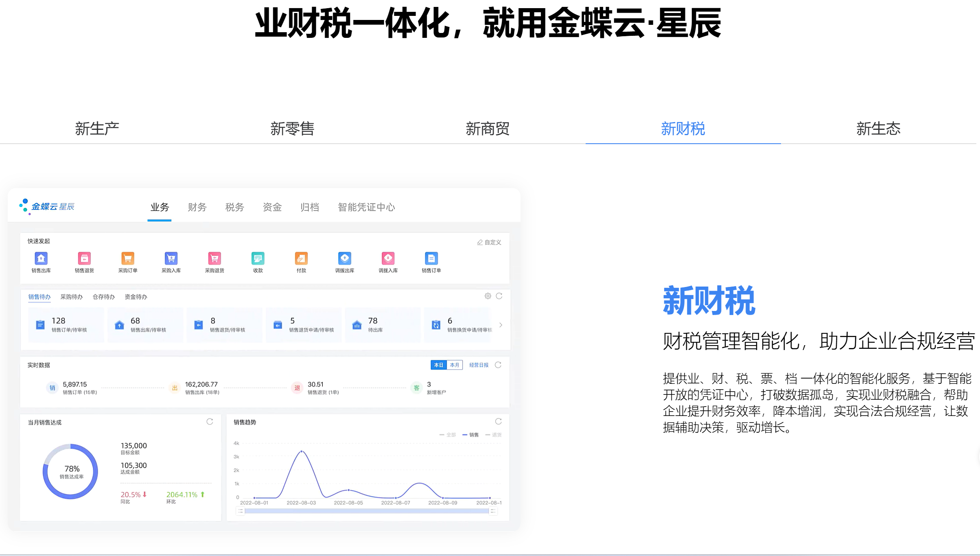Expand more to-do cards with right chevron
This screenshot has width=980, height=556.
501,325
